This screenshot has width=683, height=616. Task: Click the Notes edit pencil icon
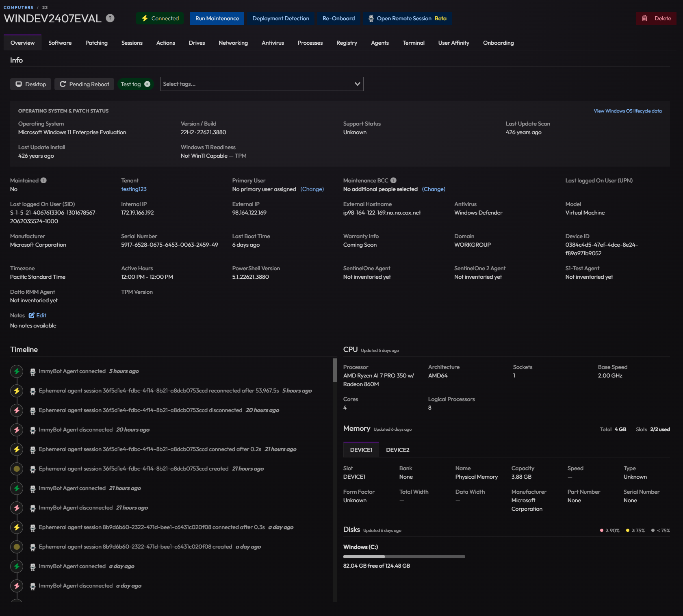point(32,315)
